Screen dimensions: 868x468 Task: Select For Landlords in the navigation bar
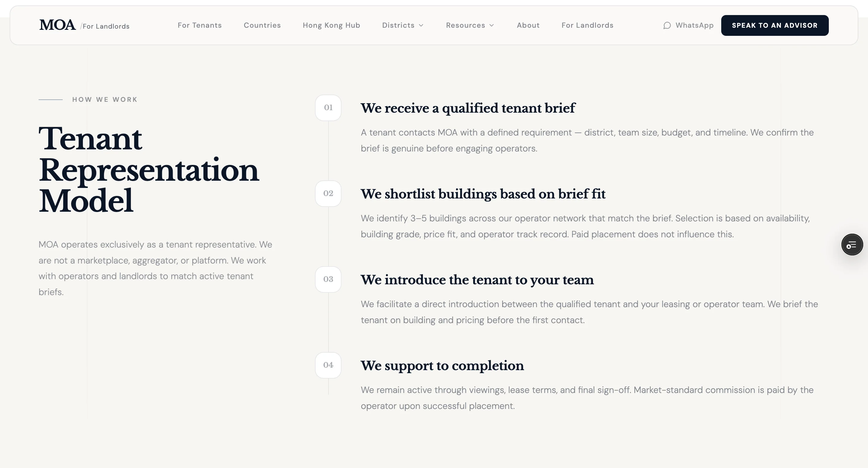[x=587, y=25]
